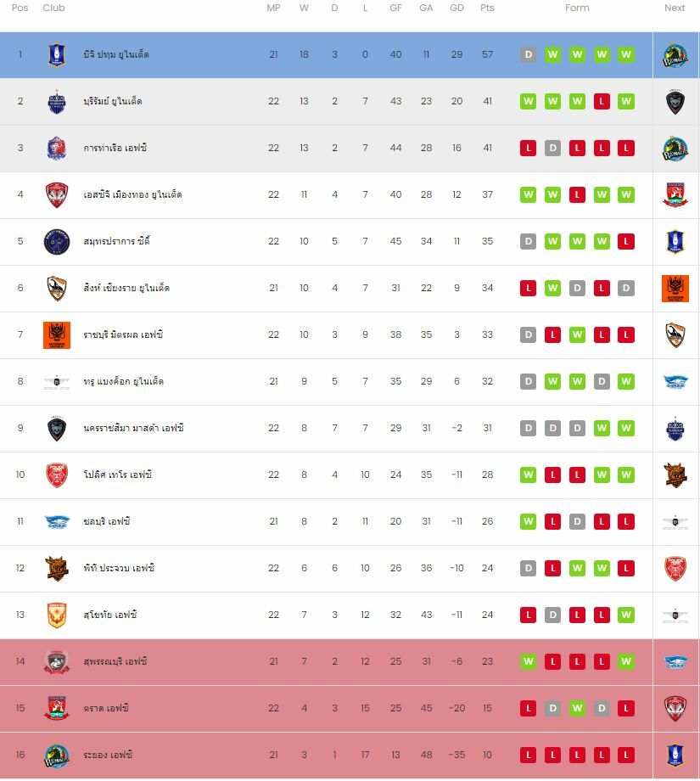Click the สุโขทัย เอฟซี club logo
The width and height of the screenshot is (700, 781).
pos(57,615)
